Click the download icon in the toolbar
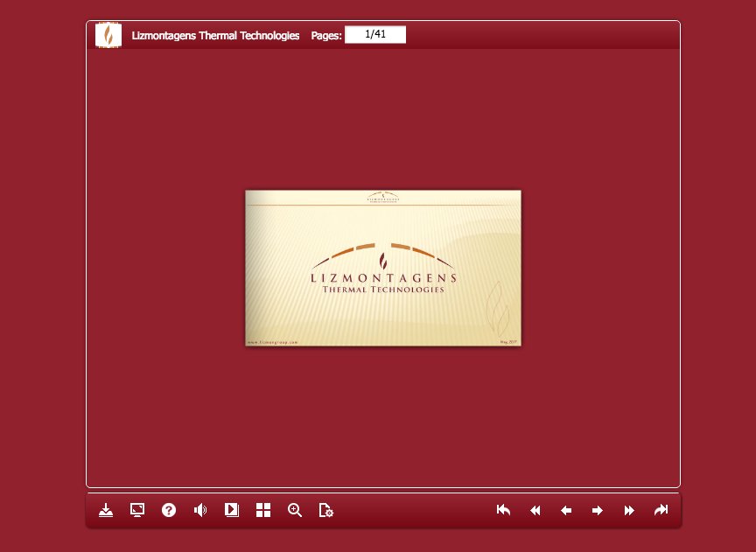The image size is (756, 552). click(106, 510)
